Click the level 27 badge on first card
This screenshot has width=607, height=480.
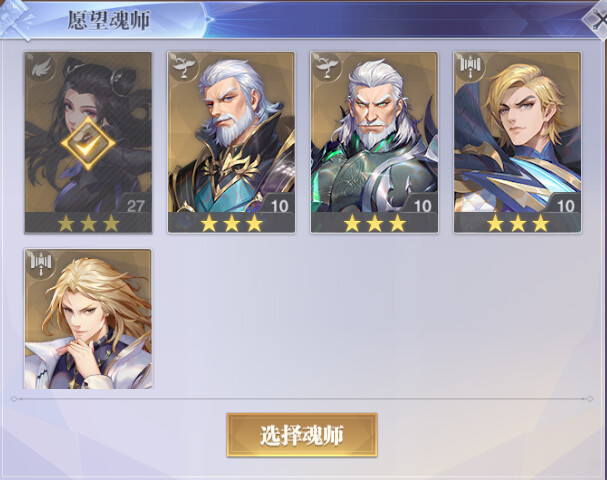point(135,205)
